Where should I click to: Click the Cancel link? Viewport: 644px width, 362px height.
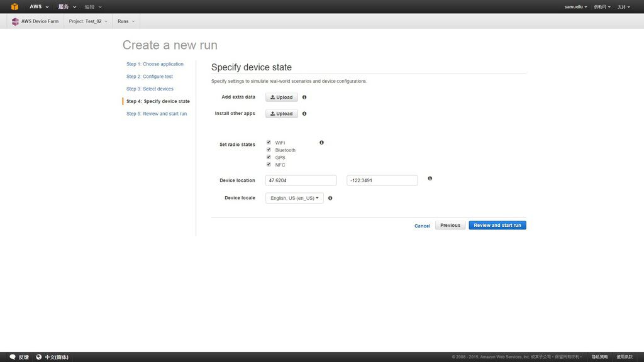pyautogui.click(x=422, y=226)
